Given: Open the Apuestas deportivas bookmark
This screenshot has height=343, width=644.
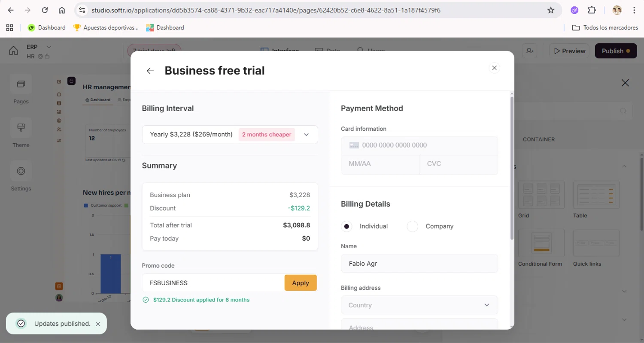Looking at the screenshot, I should [106, 27].
